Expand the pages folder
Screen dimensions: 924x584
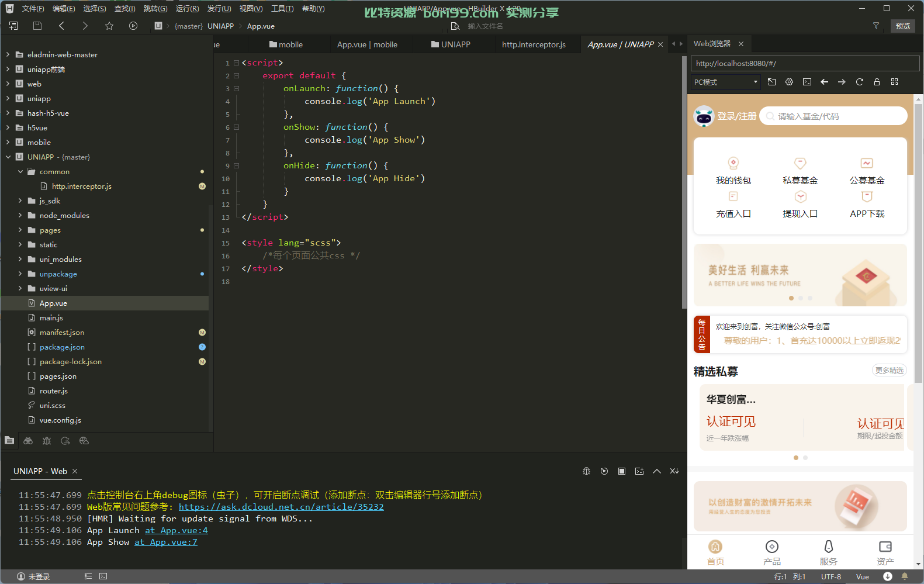point(20,230)
